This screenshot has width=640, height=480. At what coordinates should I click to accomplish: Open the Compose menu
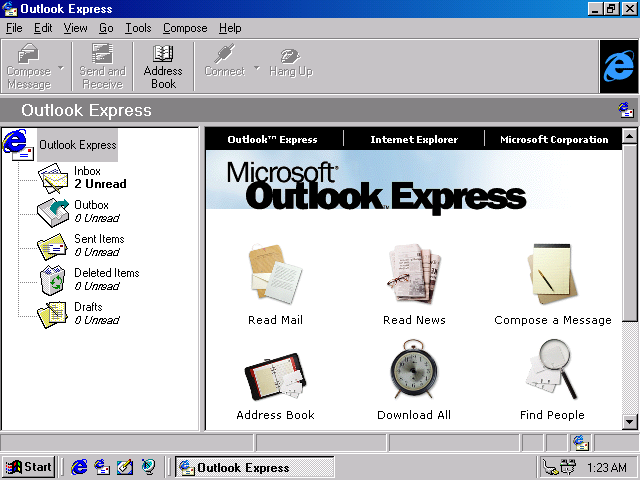[x=185, y=28]
